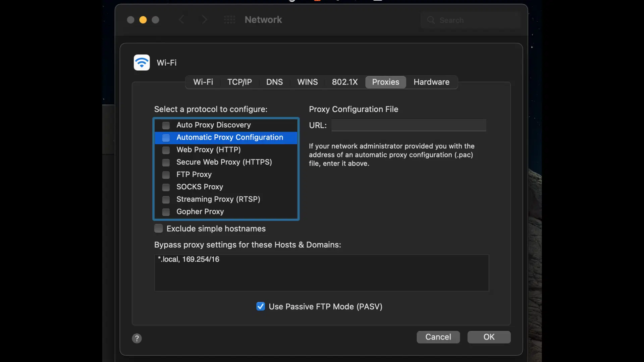Enable the Auto Proxy Discovery checkbox
This screenshot has width=644, height=362.
(166, 125)
